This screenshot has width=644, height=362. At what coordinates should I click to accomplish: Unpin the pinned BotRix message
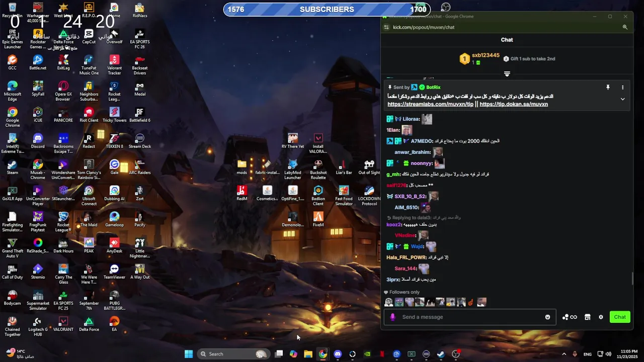coord(608,87)
